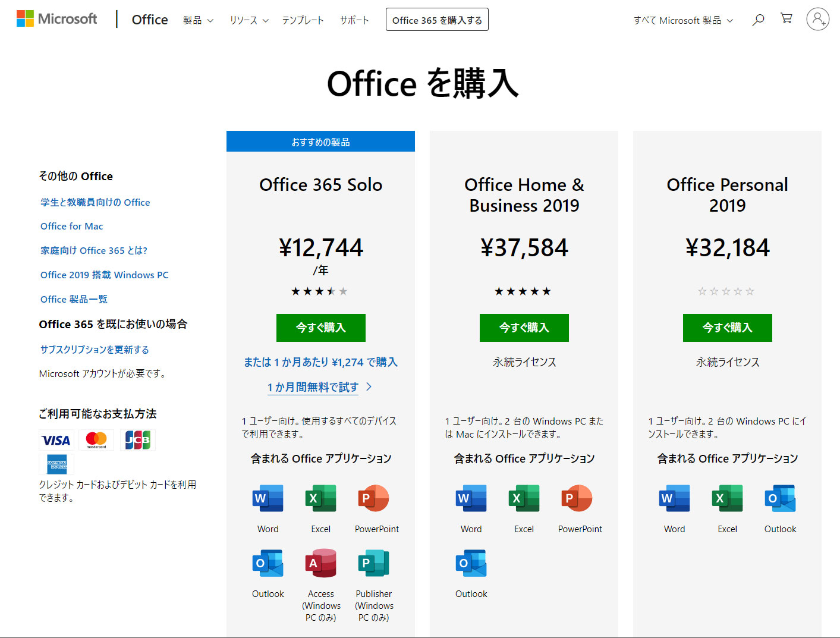The height and width of the screenshot is (638, 840).
Task: Click Office Personal 2019 title
Action: tap(728, 195)
